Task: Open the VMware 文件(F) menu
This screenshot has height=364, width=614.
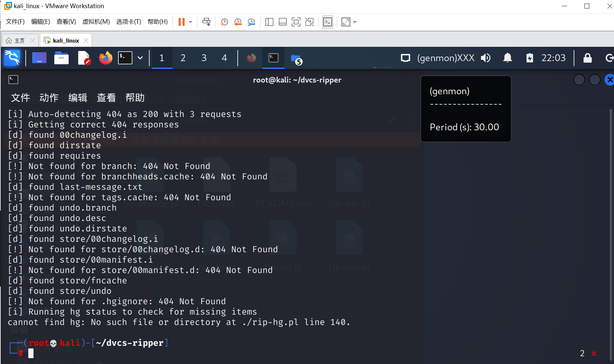Action: coord(15,22)
